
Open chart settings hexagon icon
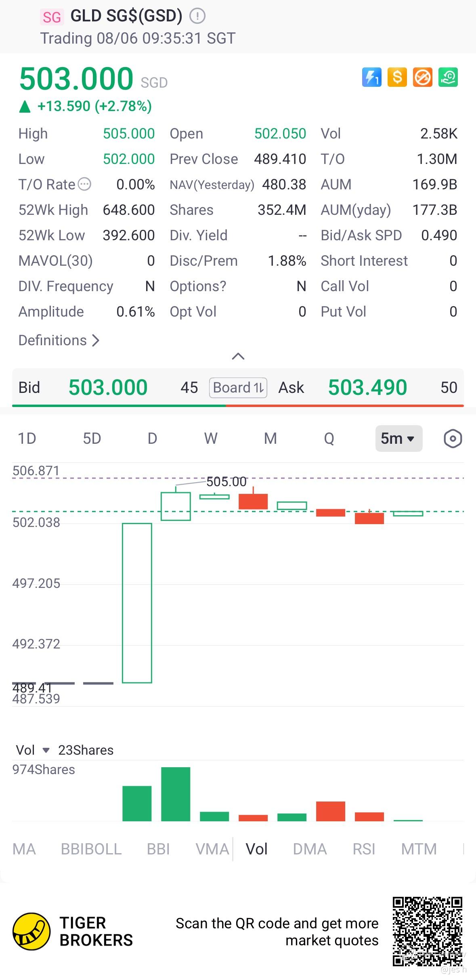coord(453,439)
